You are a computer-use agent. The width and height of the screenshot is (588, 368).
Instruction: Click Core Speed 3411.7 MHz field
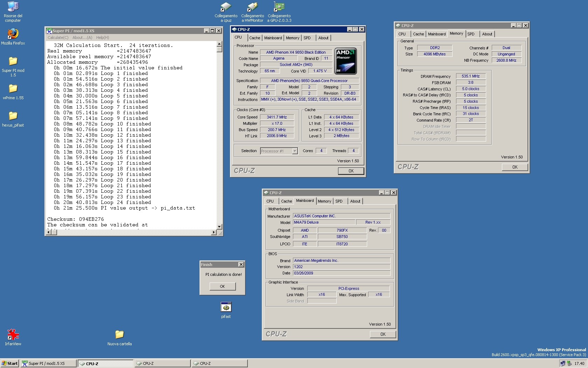click(x=277, y=117)
